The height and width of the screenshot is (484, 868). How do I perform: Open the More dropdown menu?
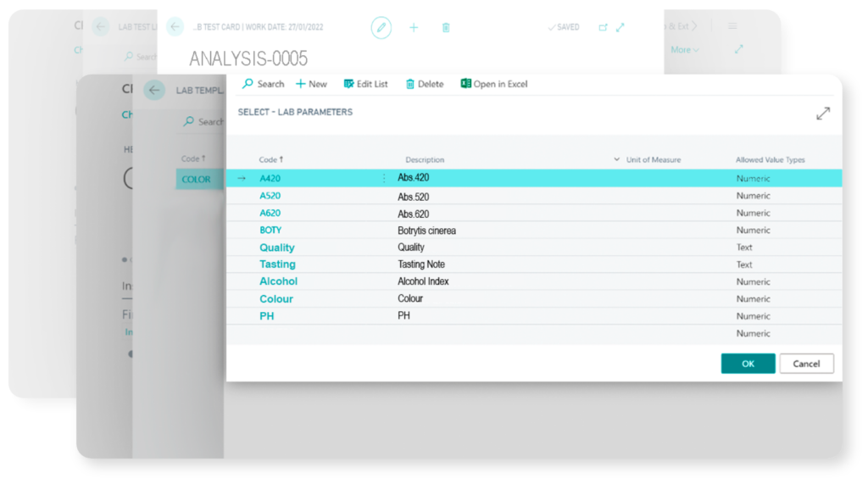tap(684, 50)
